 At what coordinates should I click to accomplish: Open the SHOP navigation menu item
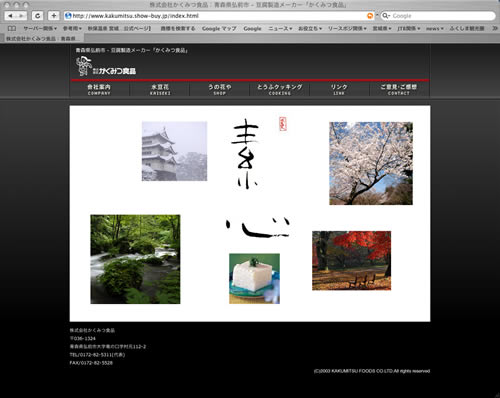(x=220, y=89)
